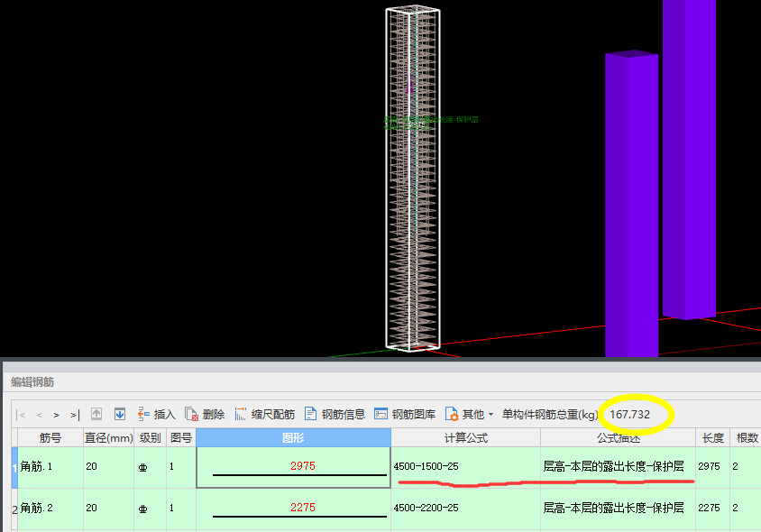Select the 直径(mm) column header
Screen dimensions: 761x532
pyautogui.click(x=108, y=438)
